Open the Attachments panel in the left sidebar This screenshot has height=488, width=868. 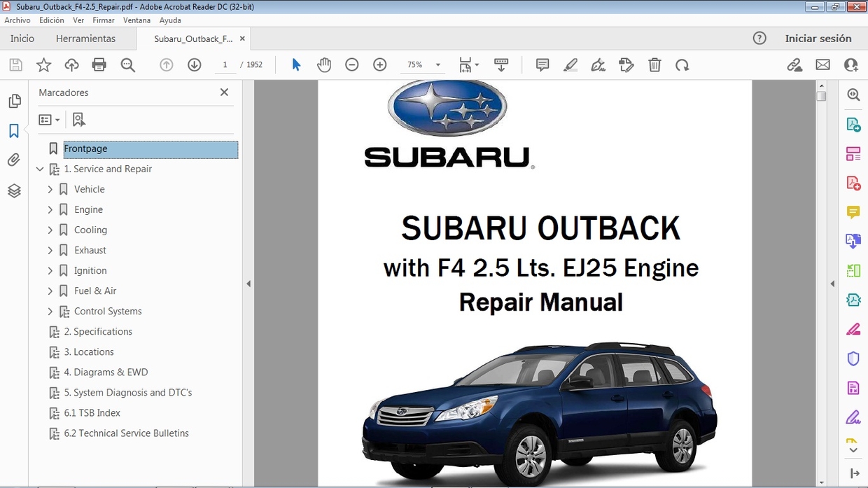point(14,160)
